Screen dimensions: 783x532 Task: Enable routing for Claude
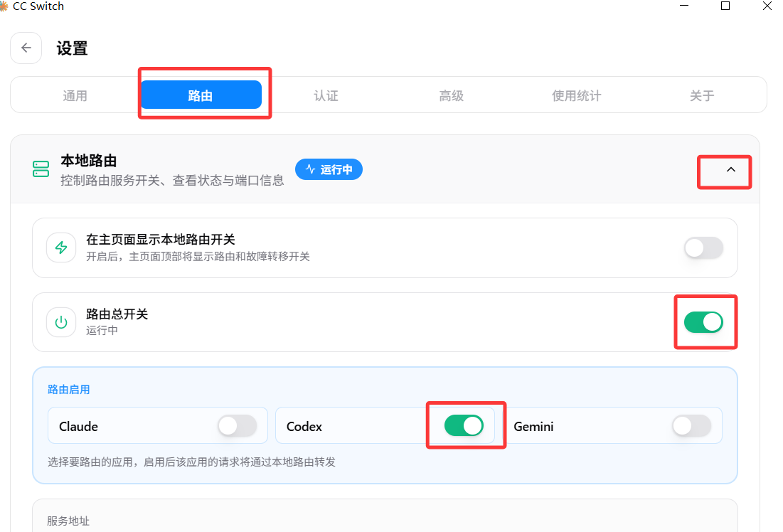(238, 426)
